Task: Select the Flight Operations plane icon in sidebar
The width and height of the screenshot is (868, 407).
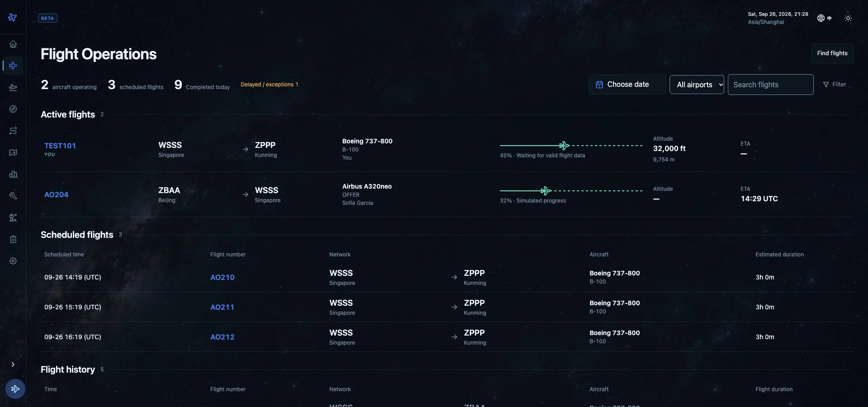Action: point(13,66)
